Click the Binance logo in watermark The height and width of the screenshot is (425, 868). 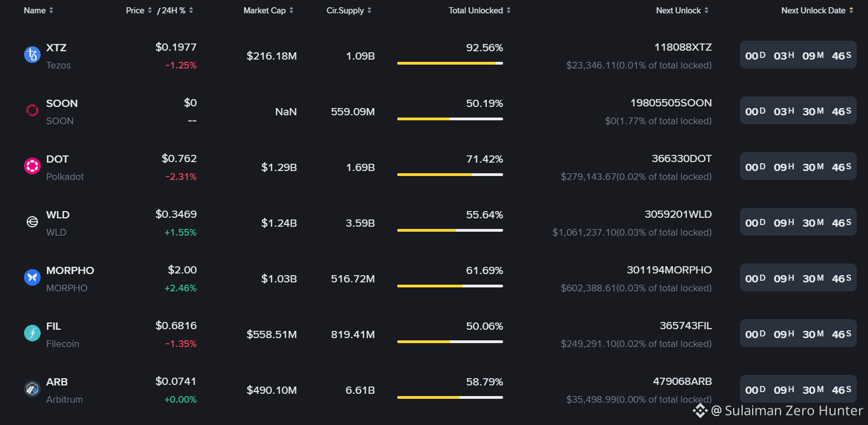[700, 411]
